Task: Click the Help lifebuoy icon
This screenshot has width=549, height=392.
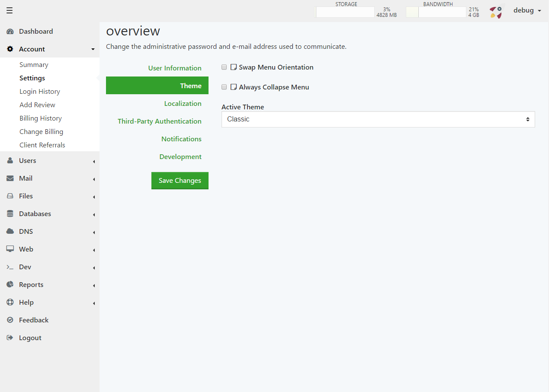Action: coord(10,303)
